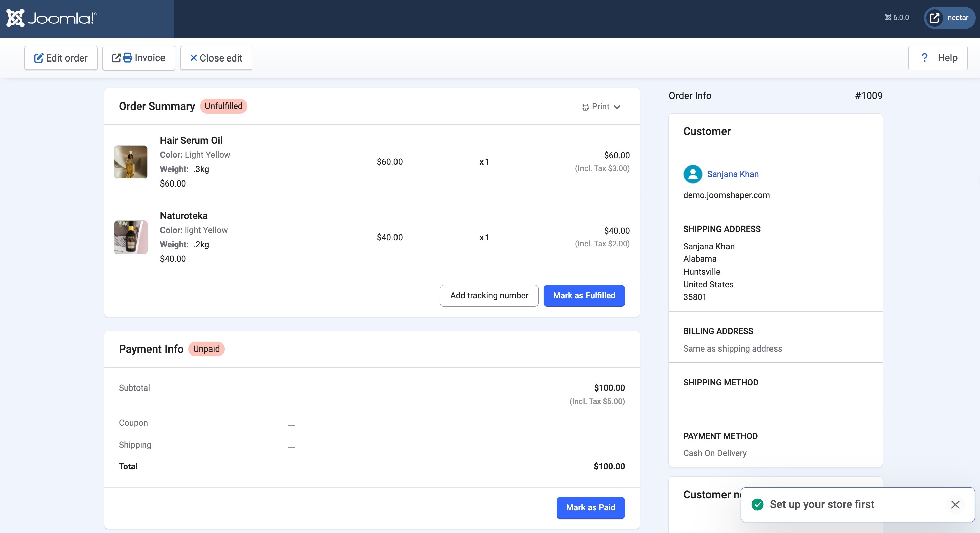Click the Close edit X icon
This screenshot has width=980, height=533.
193,58
